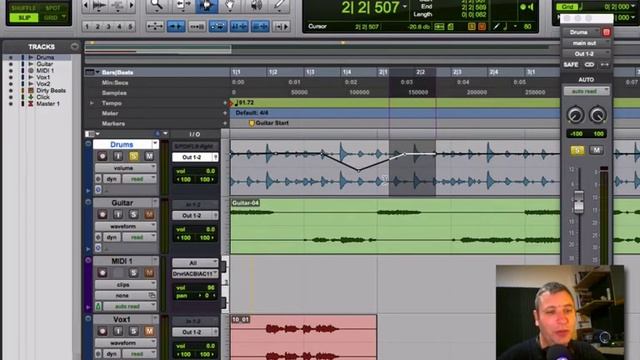Click the red target button in Drums output window
The image size is (640, 360).
(606, 32)
